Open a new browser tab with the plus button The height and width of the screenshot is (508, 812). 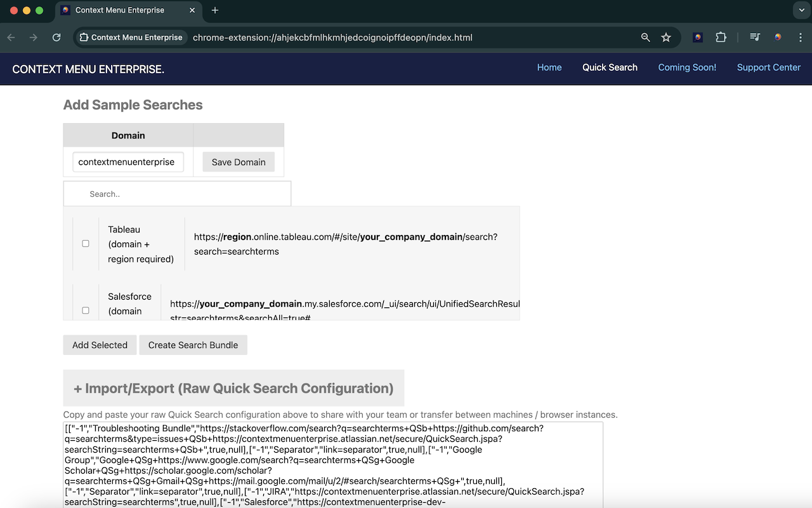pos(214,10)
